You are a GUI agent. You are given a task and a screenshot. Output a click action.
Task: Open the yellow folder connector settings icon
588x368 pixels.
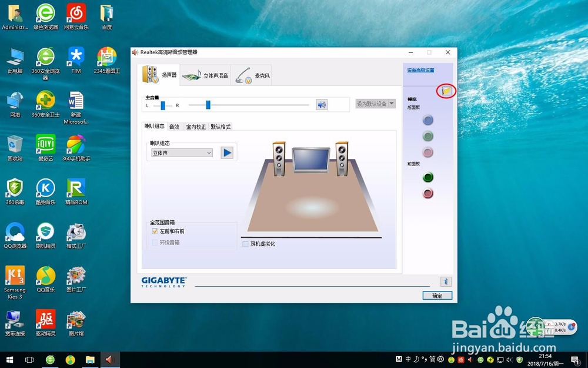446,91
